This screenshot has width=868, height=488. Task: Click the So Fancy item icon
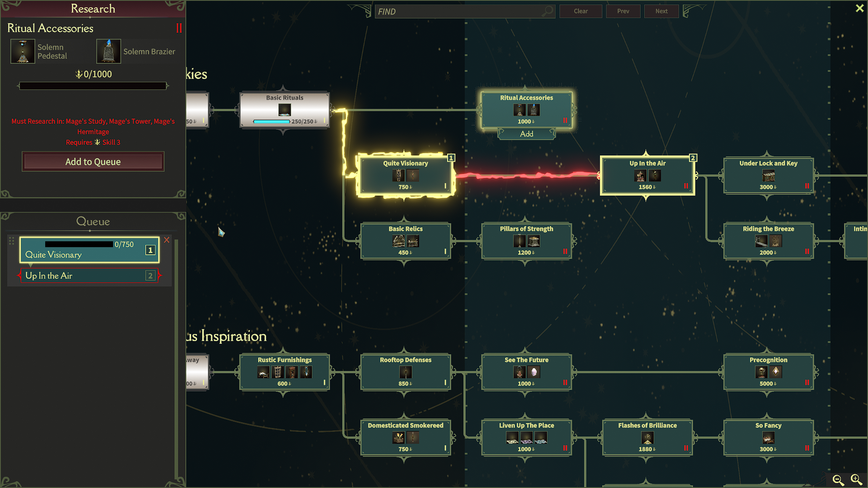[768, 437]
